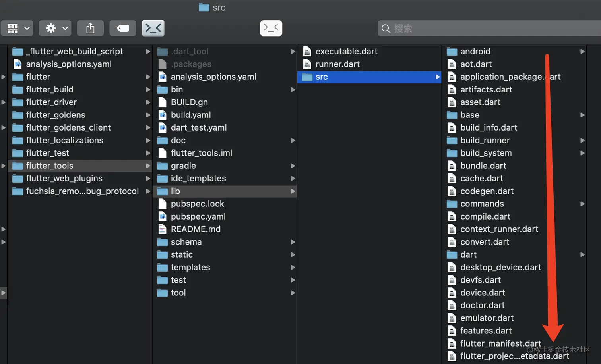
Task: Expand the flutter_goldens folder arrow
Action: click(148, 115)
